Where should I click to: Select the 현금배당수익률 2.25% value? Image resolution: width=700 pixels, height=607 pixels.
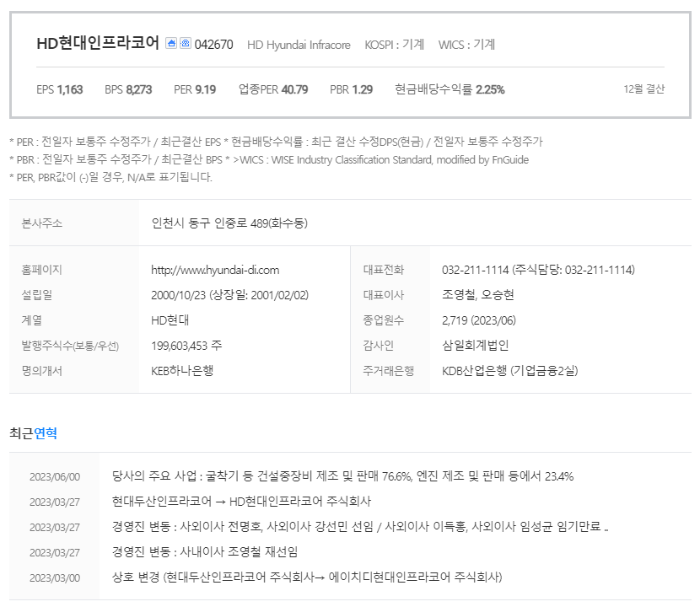click(x=450, y=89)
